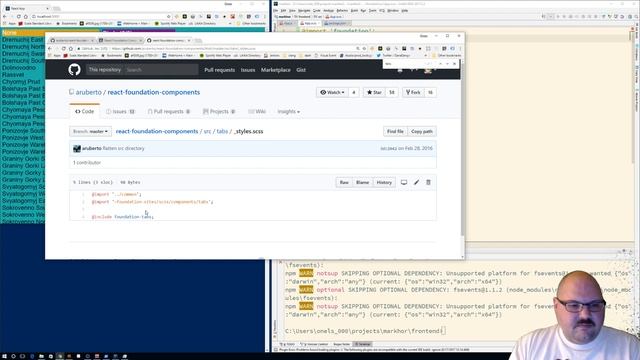Open the Twitter bookmark in GitHub window
640x360 pixels.
coord(393,55)
